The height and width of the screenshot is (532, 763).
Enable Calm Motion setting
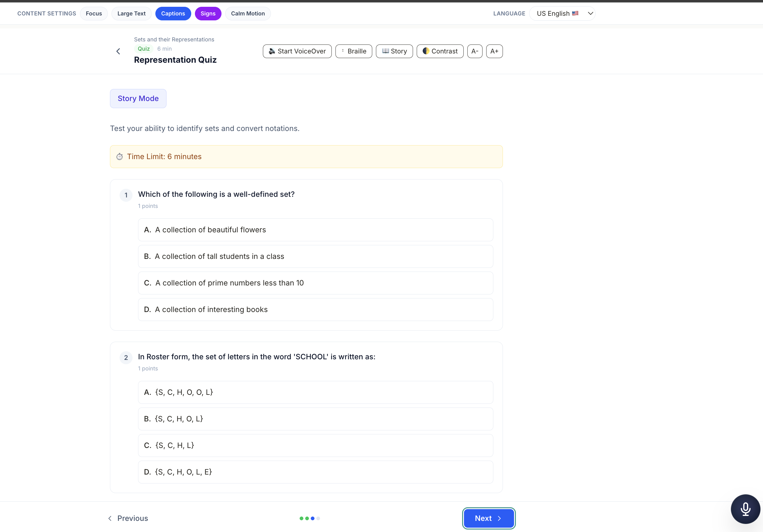(x=247, y=14)
